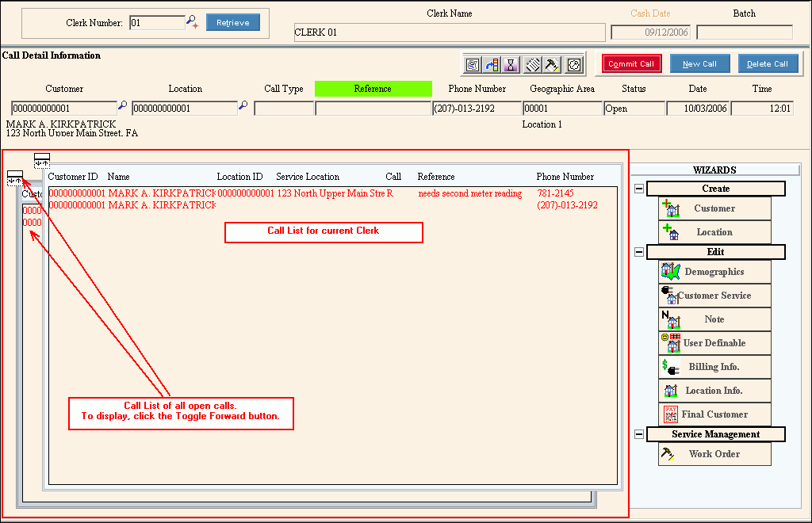The width and height of the screenshot is (812, 523).
Task: Click the Customer field lookup magnifier
Action: click(123, 105)
